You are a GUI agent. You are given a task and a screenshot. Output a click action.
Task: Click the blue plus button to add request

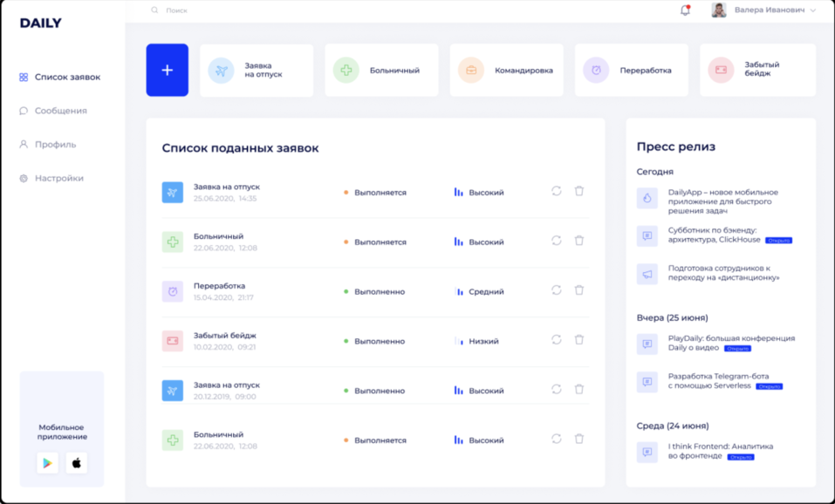pos(167,70)
